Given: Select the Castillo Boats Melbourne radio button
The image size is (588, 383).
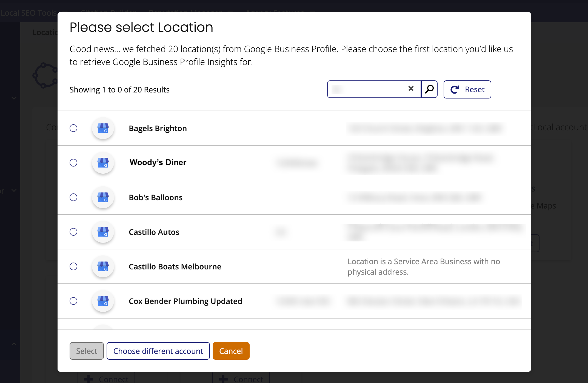Looking at the screenshot, I should (x=73, y=266).
